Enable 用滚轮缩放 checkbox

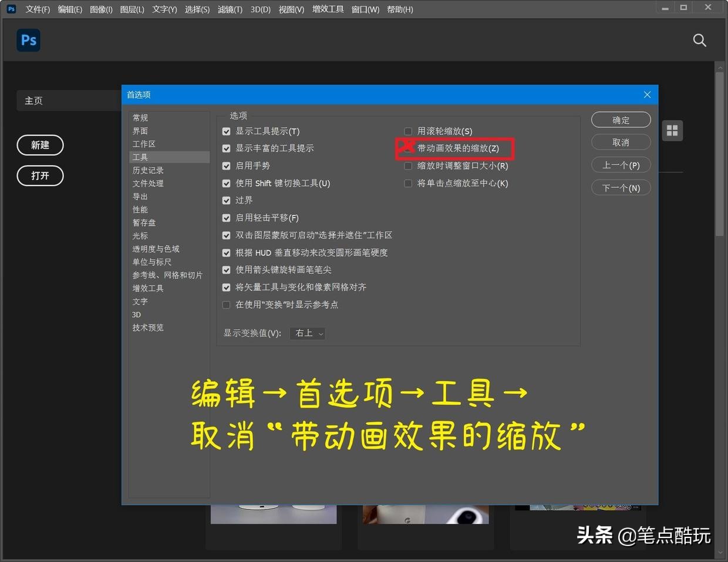coord(408,131)
